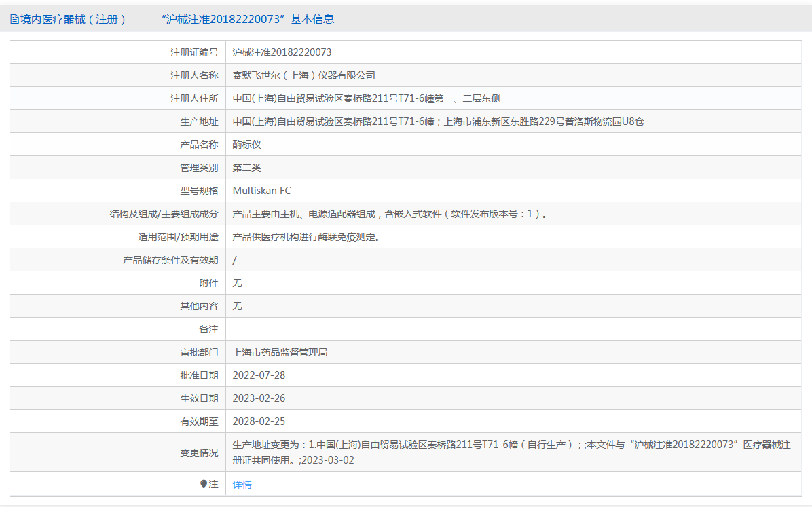Select approval date 2022-07-28
This screenshot has height=507, width=812.
(x=259, y=375)
